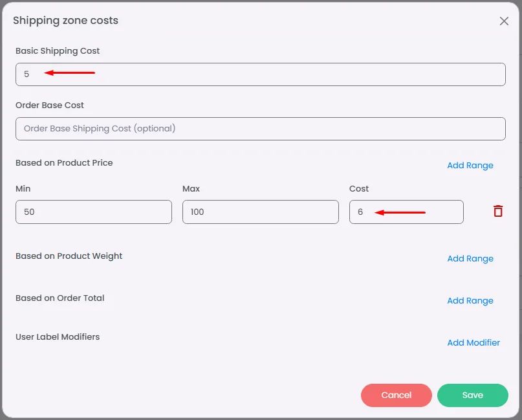The height and width of the screenshot is (420, 522).
Task: Delete the 50–100 price range row
Action: click(498, 211)
